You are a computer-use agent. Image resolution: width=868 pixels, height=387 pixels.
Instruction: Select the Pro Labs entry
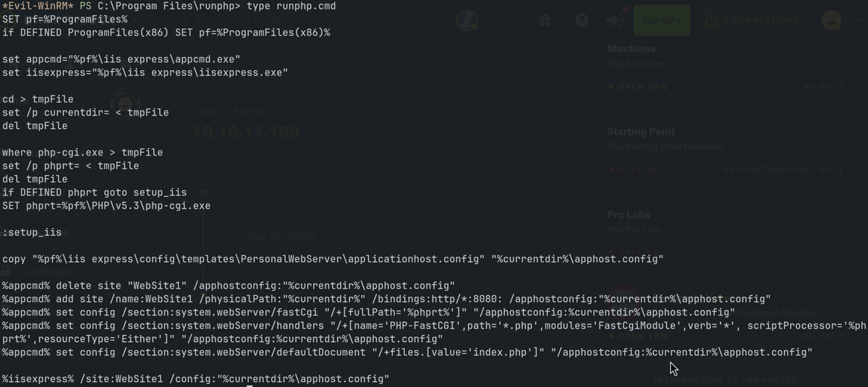click(629, 215)
